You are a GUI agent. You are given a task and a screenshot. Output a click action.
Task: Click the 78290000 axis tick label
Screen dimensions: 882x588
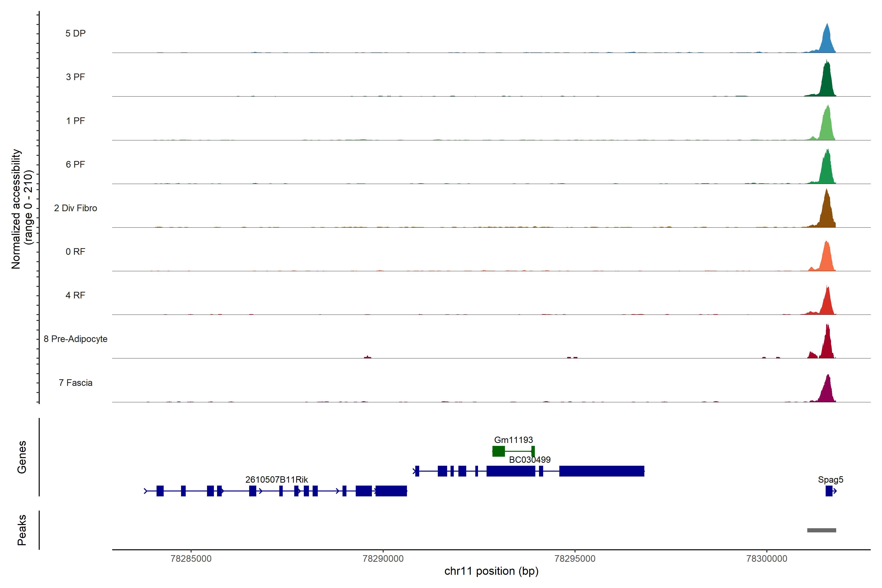click(x=383, y=559)
